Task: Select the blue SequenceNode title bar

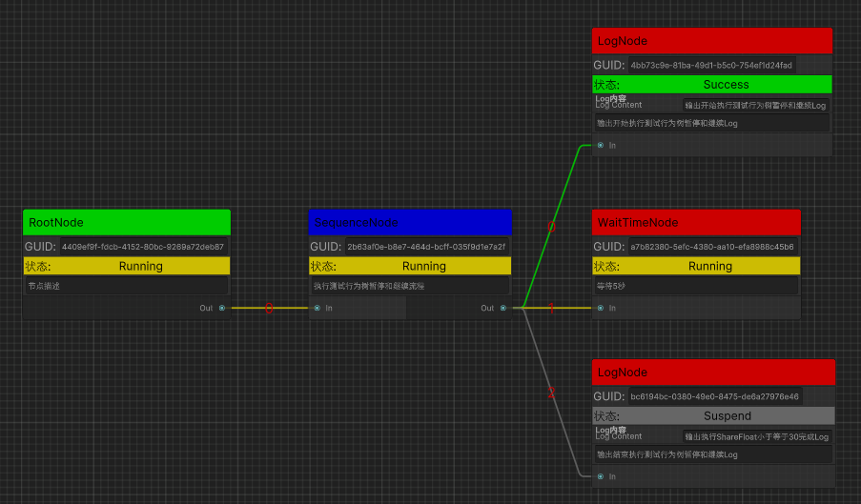Action: (x=410, y=222)
